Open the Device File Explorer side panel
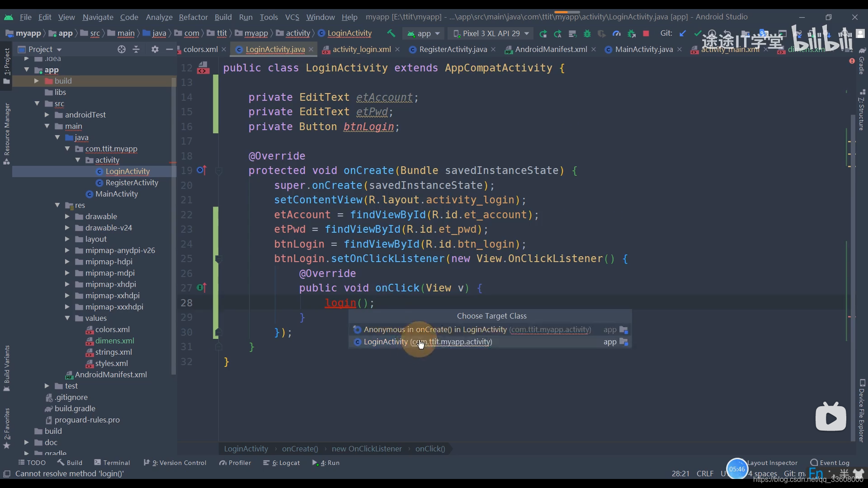Screen dimensions: 868x488 point(862,411)
